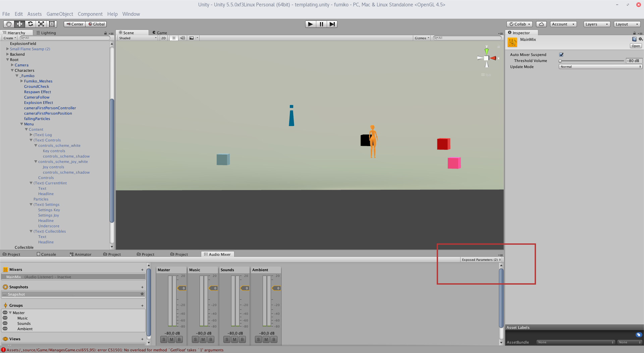This screenshot has width=644, height=353.
Task: Enable the Auto Mixer Suspend checkbox
Action: pos(562,54)
